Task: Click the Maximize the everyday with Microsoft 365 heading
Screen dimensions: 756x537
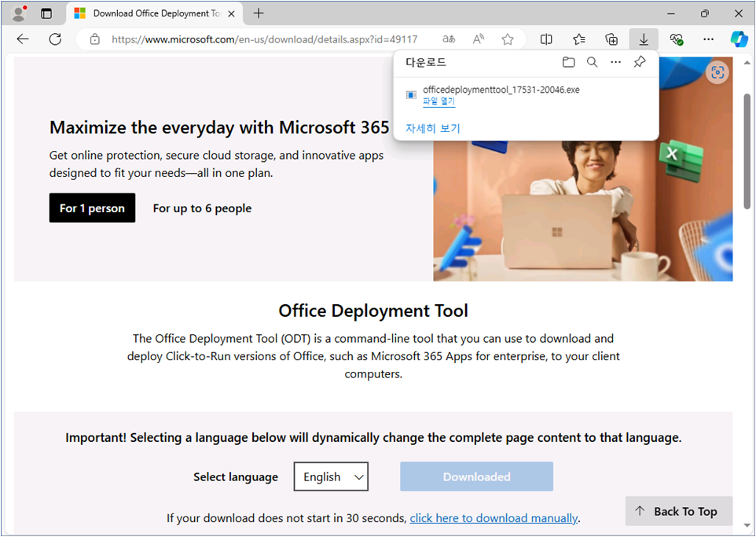Action: [219, 127]
